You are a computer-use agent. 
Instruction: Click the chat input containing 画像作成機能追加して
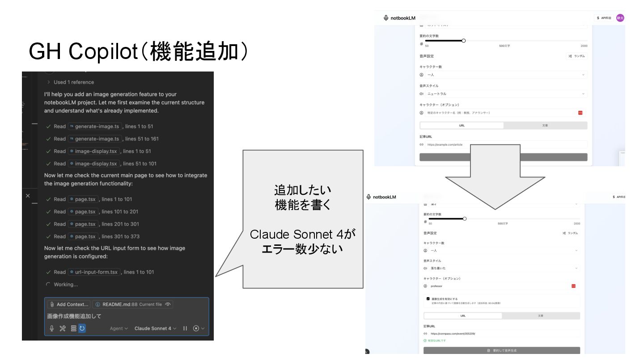127,316
